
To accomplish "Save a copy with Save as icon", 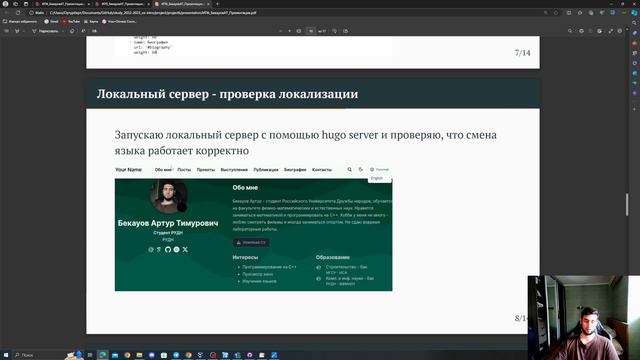I will tap(599, 31).
